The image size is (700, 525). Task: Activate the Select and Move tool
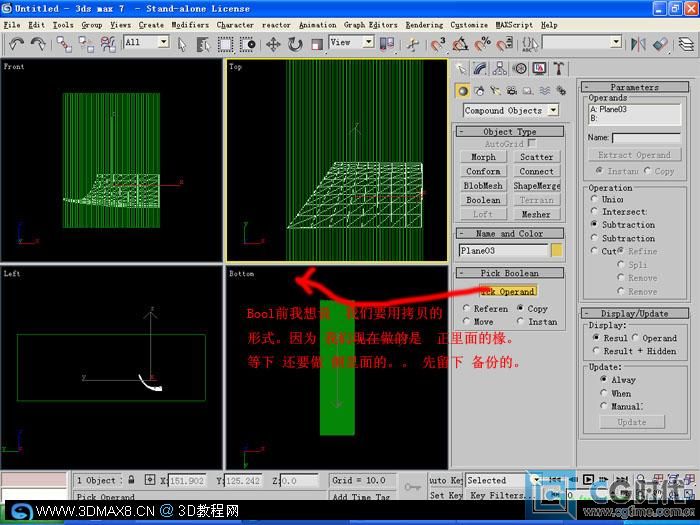pos(273,44)
